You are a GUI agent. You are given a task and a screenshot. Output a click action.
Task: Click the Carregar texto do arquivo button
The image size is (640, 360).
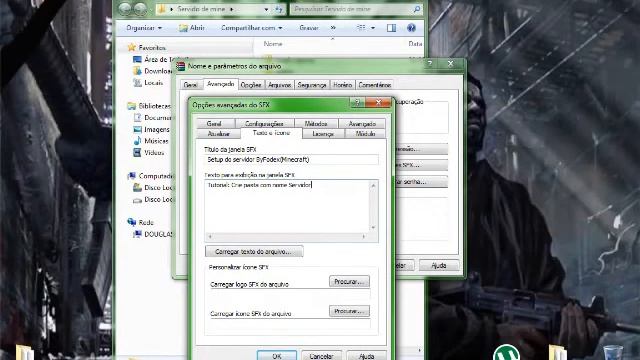click(x=254, y=251)
